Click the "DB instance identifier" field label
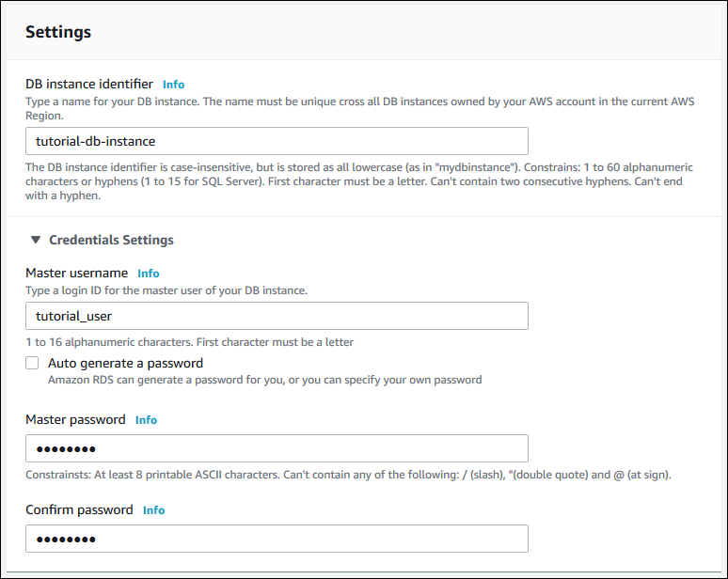728x579 pixels. point(89,85)
